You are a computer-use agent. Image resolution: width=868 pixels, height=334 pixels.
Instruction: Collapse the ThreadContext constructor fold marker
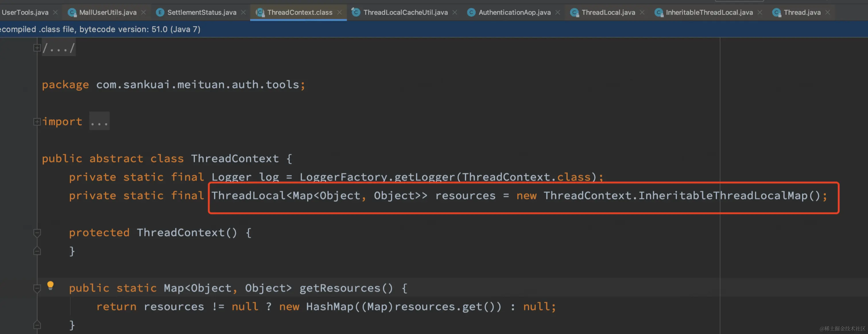point(37,233)
